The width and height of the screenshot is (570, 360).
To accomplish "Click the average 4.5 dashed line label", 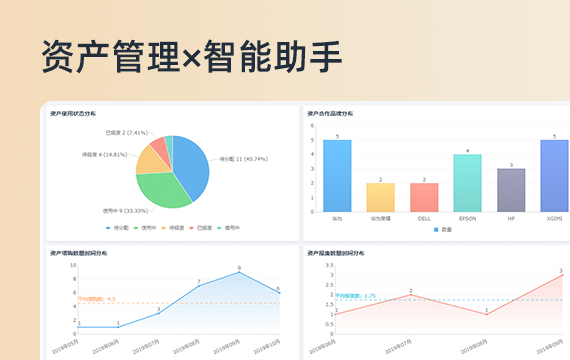I will click(x=97, y=299).
